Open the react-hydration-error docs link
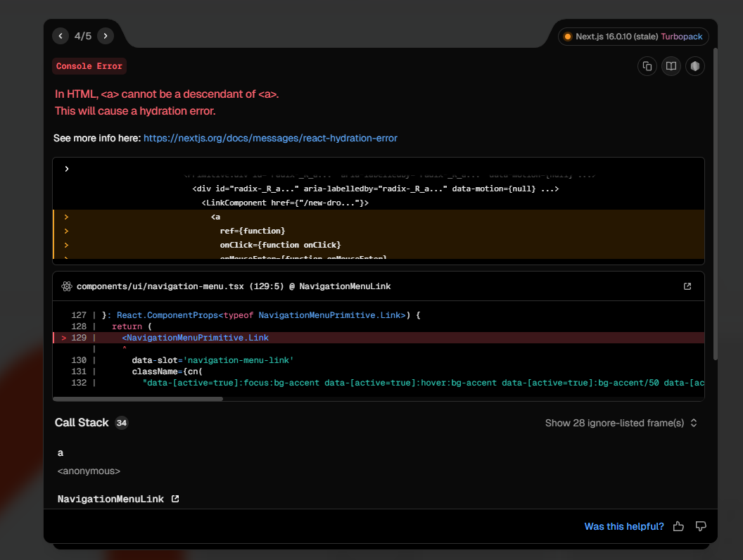 coord(270,138)
